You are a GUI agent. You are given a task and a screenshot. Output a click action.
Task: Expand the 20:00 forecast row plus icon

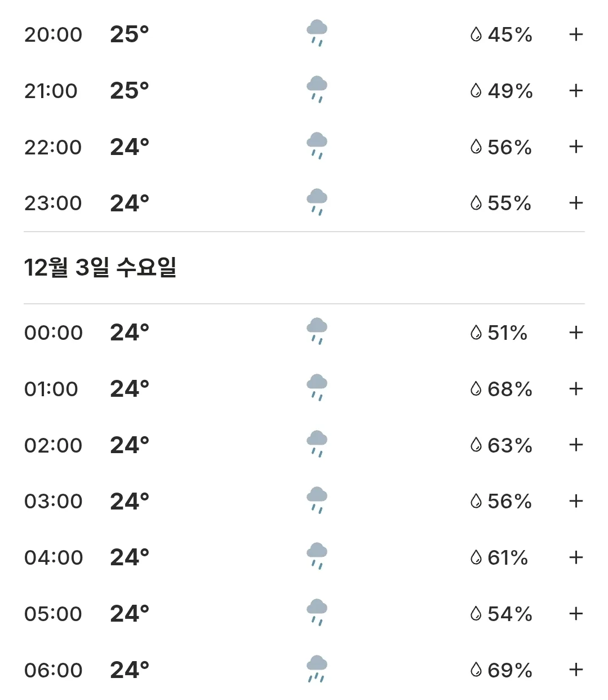pos(575,34)
